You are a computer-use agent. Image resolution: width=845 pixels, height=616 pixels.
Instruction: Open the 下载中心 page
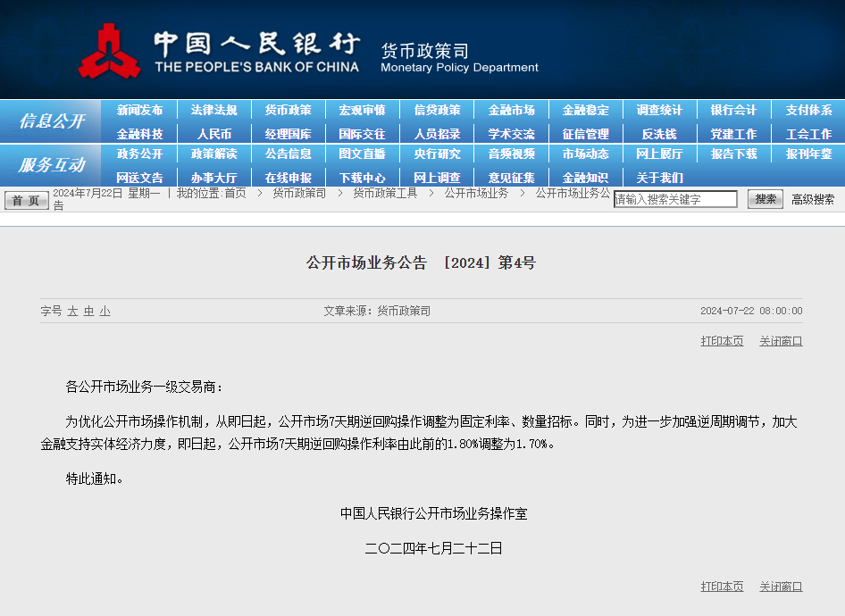[x=362, y=176]
